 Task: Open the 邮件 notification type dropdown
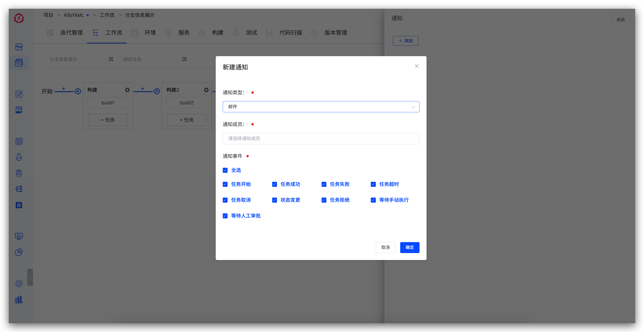click(x=321, y=107)
